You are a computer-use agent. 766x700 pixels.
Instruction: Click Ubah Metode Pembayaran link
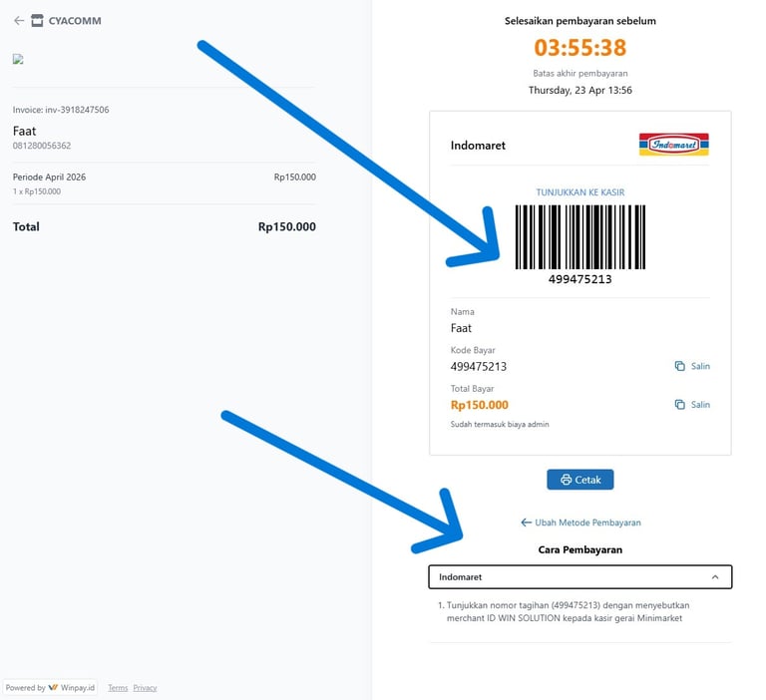tap(580, 523)
